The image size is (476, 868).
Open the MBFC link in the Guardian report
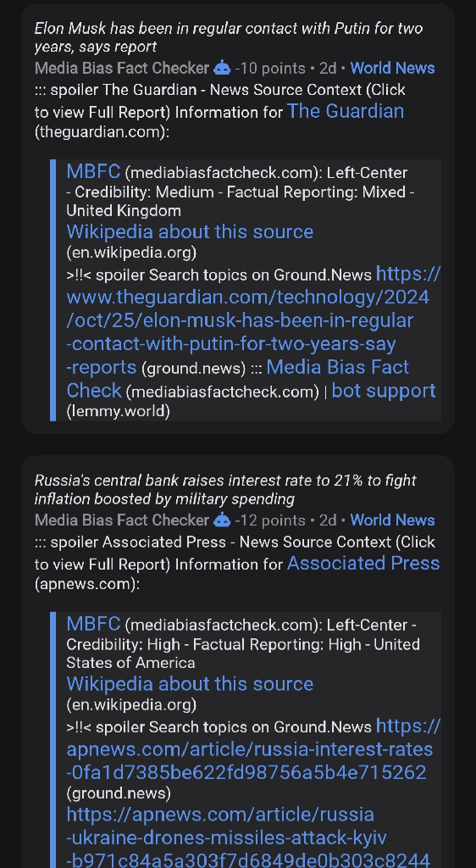pos(93,171)
